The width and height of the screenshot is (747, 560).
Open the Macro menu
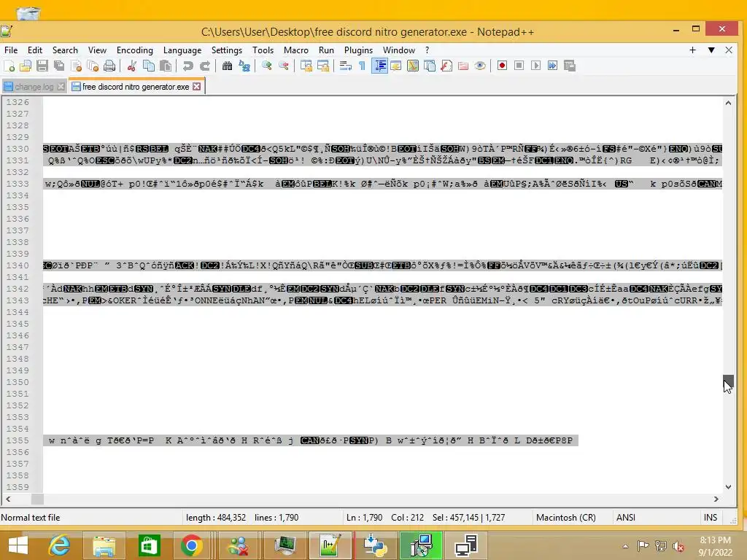click(296, 50)
